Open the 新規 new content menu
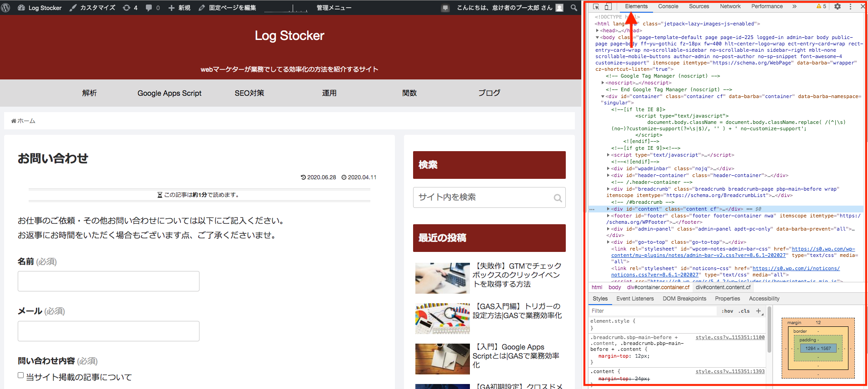 [x=180, y=8]
